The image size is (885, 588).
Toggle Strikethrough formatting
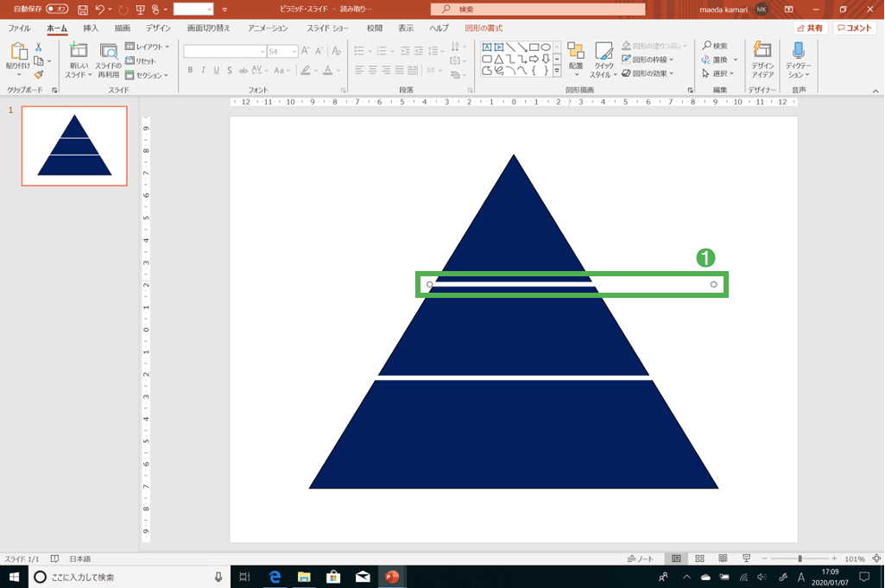(243, 70)
